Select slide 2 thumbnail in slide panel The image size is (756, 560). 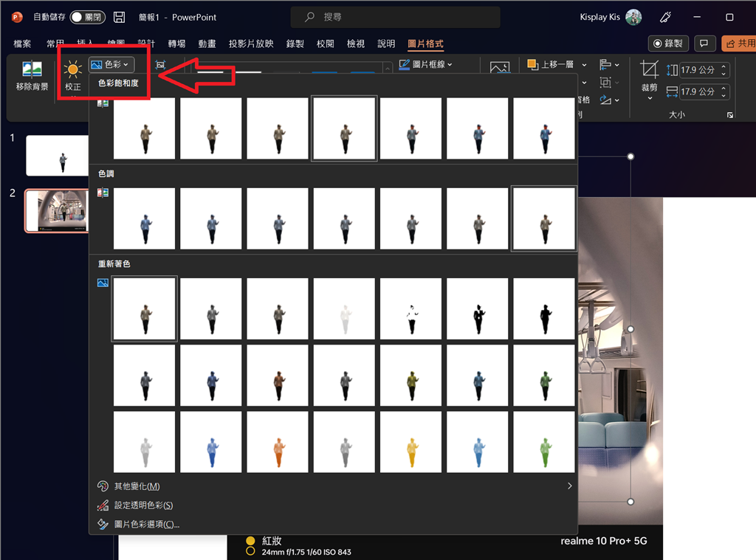pyautogui.click(x=58, y=210)
